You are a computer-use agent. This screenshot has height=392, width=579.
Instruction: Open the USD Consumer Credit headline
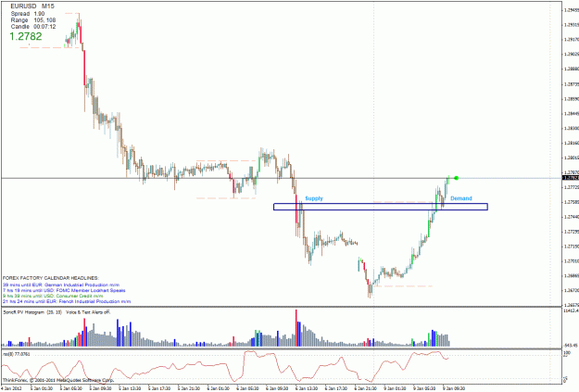53,296
